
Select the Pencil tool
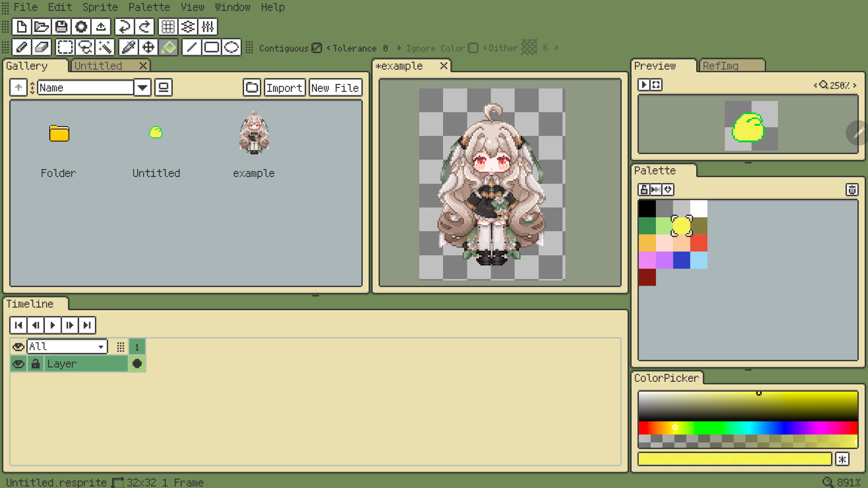(21, 47)
